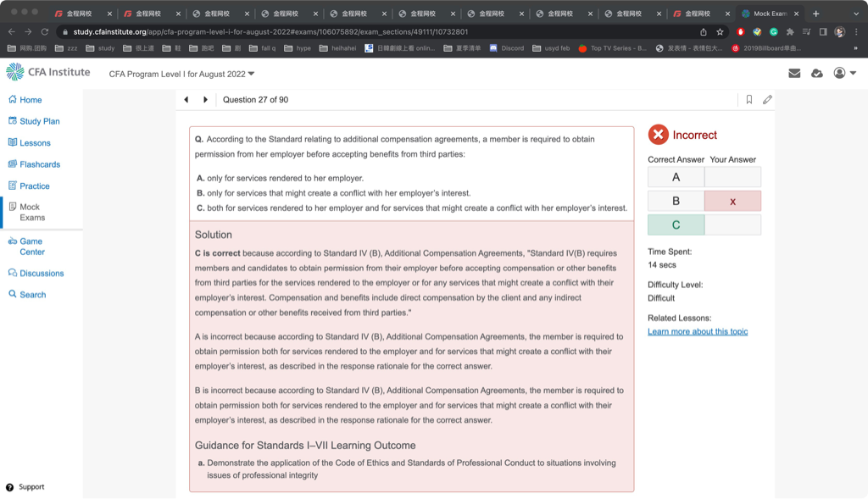This screenshot has width=868, height=499.
Task: Follow the 'Learn more about this topic' link
Action: [x=698, y=331]
